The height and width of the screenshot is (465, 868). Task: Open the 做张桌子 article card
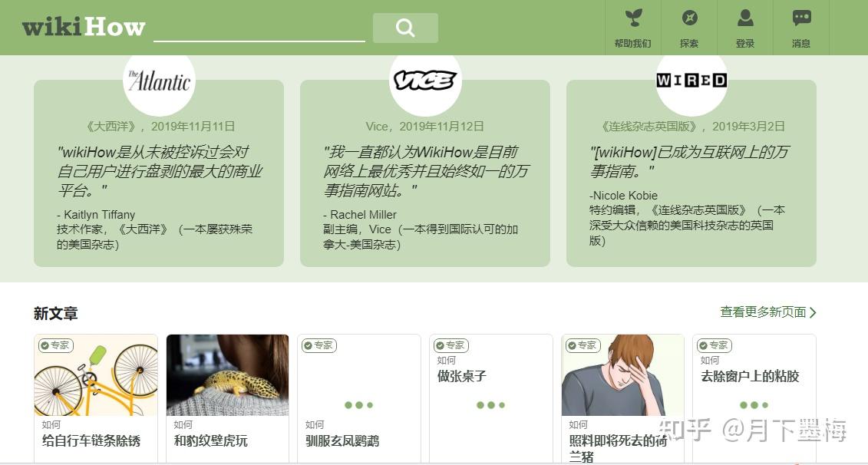(x=491, y=398)
